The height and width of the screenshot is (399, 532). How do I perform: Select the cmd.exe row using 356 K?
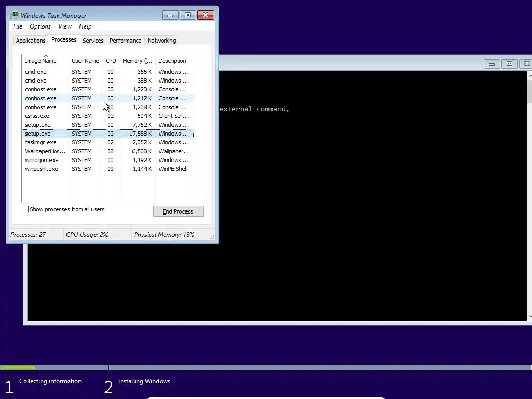point(108,72)
